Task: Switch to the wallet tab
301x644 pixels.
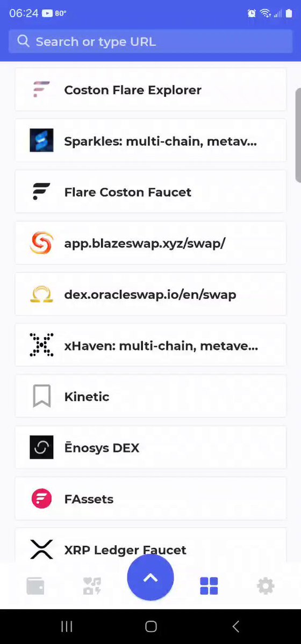Action: (x=35, y=586)
